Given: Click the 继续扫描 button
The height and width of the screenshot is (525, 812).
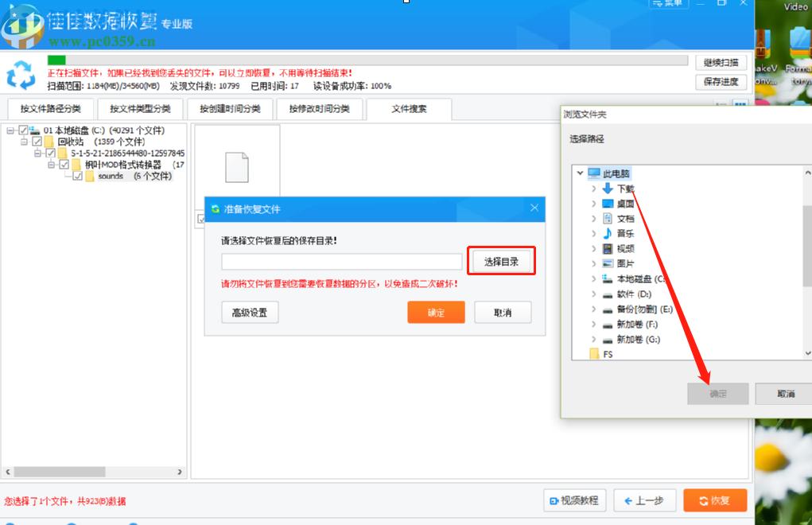Looking at the screenshot, I should pyautogui.click(x=721, y=62).
